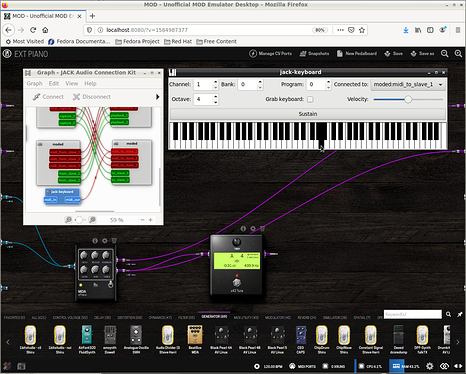Open Help menu in JACK Graph window

[90, 83]
